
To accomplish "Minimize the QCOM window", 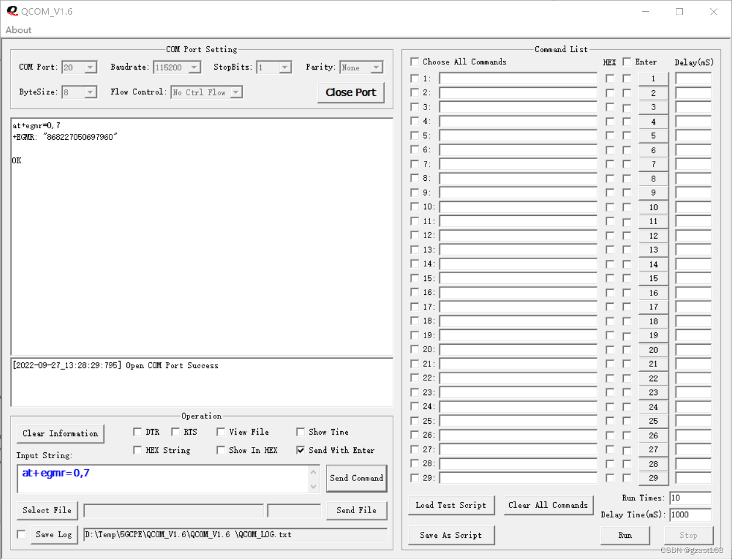I will [645, 12].
